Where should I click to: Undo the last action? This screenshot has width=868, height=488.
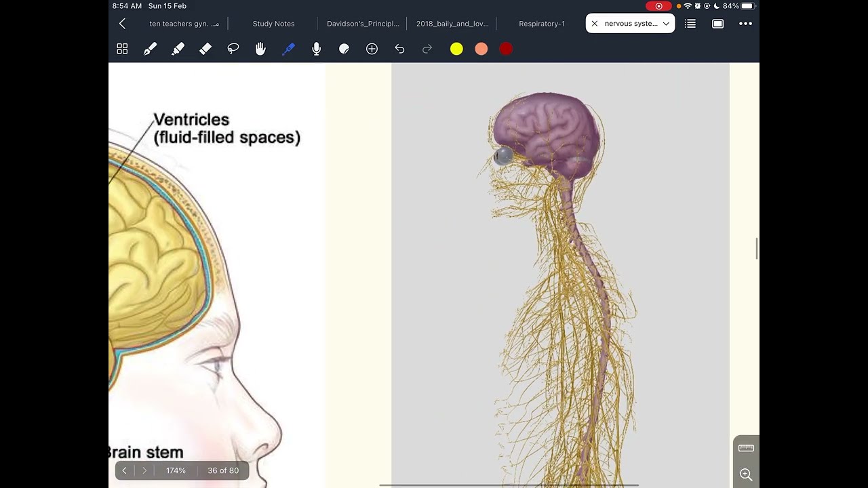tap(399, 49)
